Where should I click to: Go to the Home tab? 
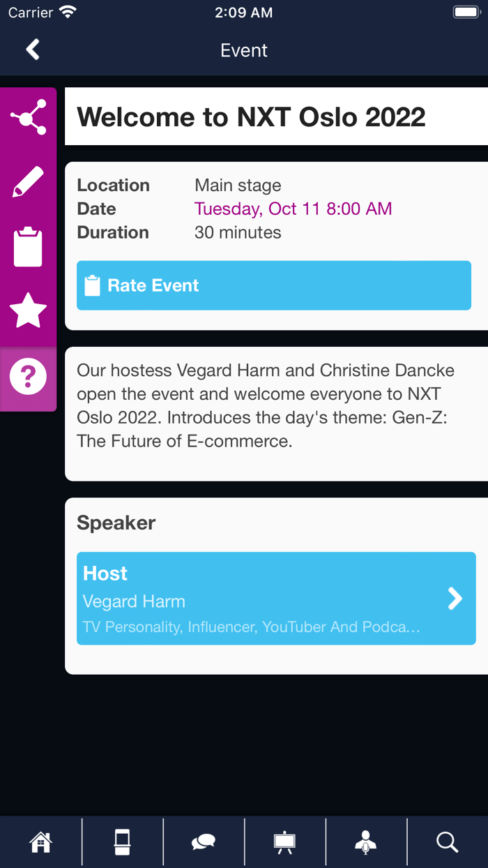40,842
